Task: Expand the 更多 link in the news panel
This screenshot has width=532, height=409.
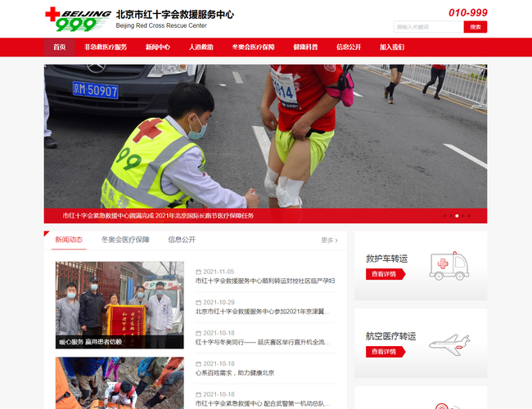Action: tap(328, 240)
